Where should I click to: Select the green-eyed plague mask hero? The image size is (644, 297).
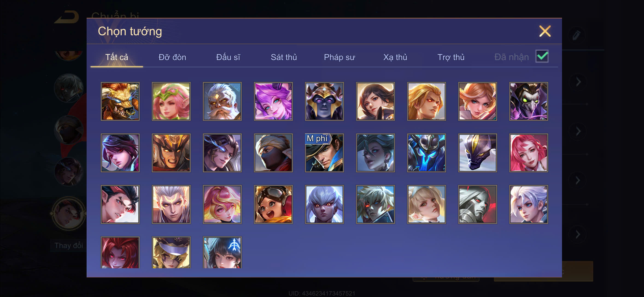(529, 101)
